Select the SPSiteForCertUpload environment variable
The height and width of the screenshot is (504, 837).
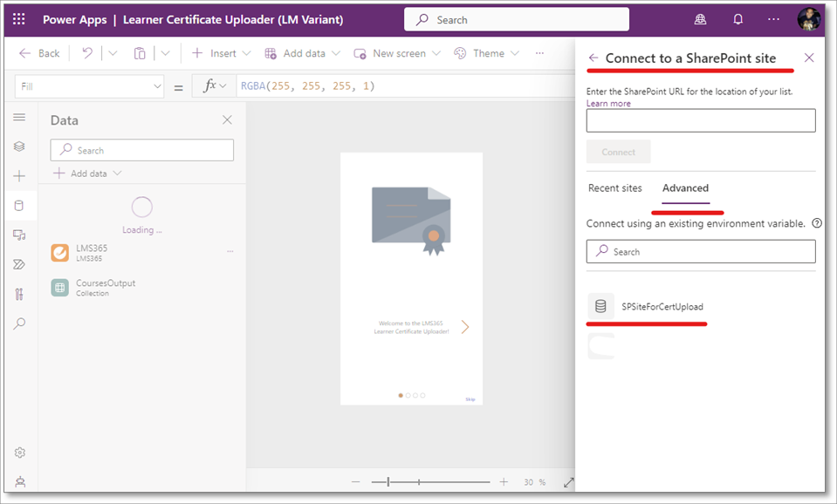pos(661,307)
